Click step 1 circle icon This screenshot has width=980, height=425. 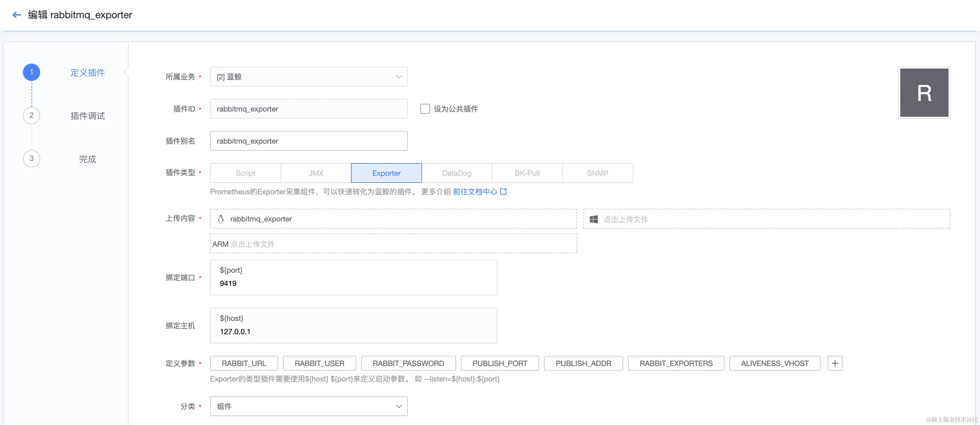(x=31, y=72)
